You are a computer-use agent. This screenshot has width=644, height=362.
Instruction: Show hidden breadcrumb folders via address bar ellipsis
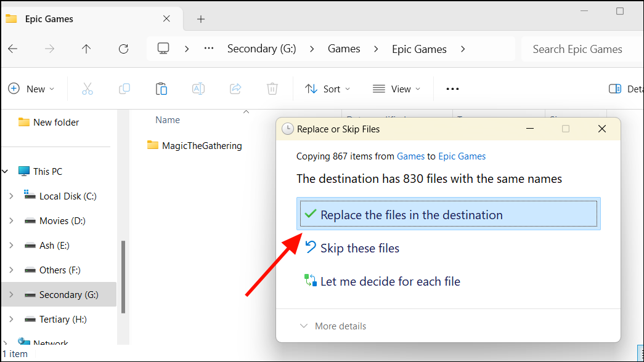tap(209, 49)
